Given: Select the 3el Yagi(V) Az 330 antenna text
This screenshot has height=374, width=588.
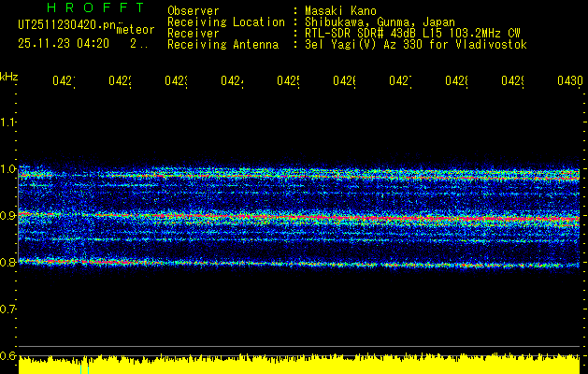Looking at the screenshot, I should click(x=416, y=45).
